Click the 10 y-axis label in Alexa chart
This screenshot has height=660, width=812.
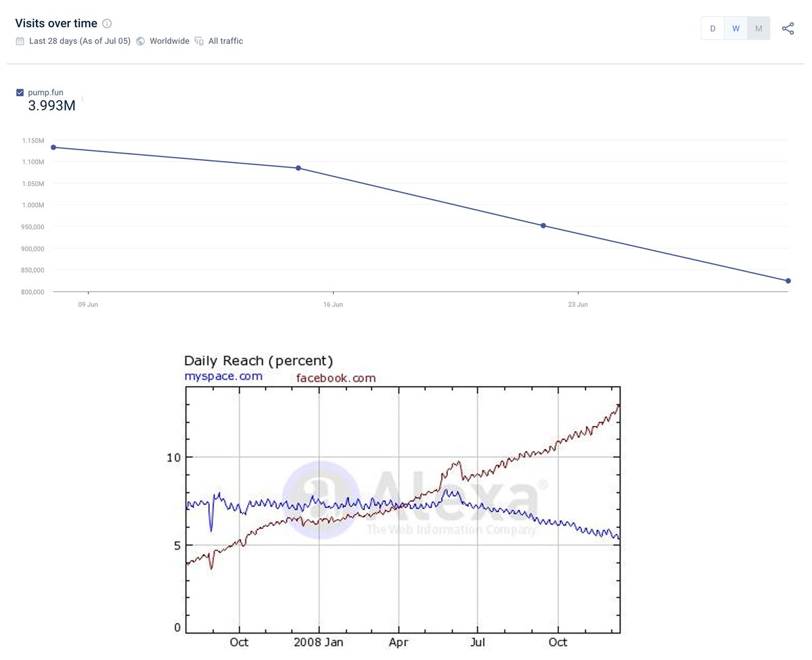point(173,457)
